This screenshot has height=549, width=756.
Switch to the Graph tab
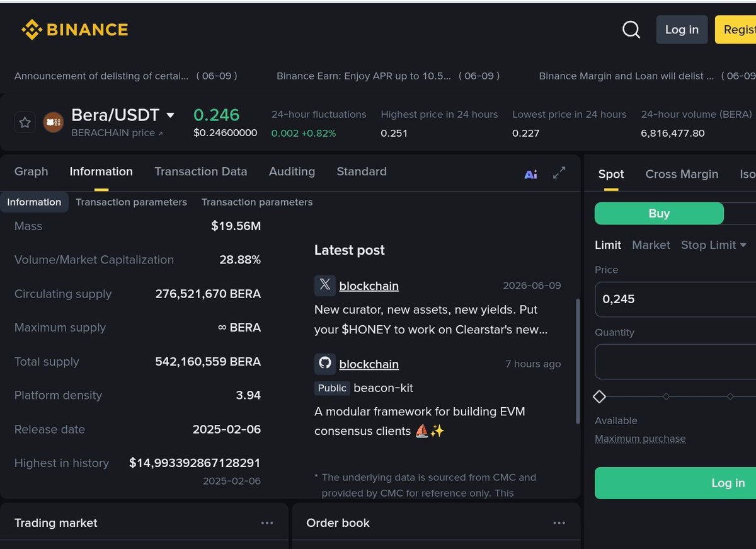(x=31, y=171)
